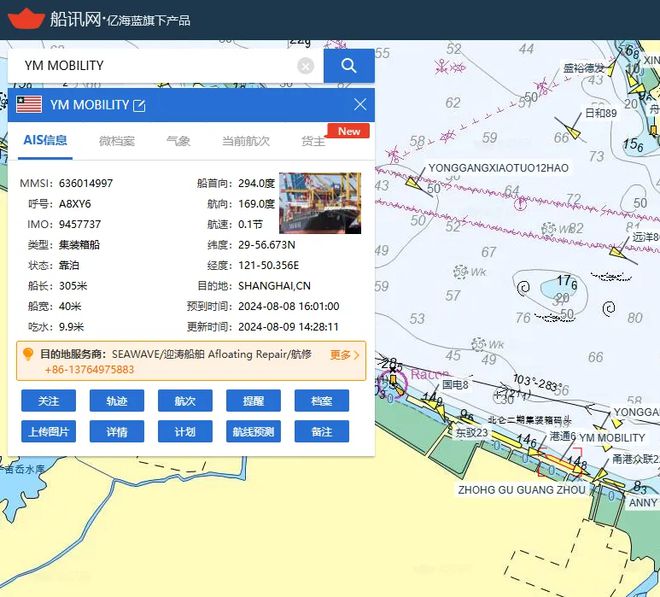660x597 pixels.
Task: Open the ship photo thumbnail
Action: click(320, 203)
